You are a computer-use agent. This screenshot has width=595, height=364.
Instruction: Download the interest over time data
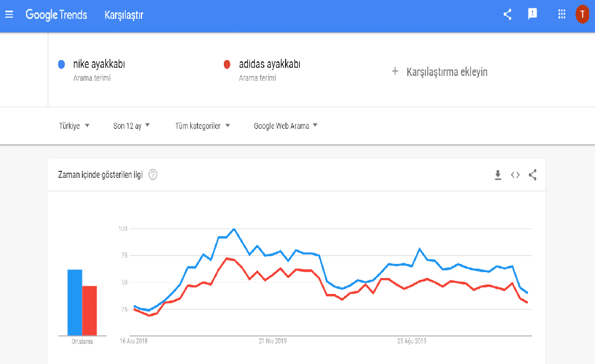[x=498, y=175]
